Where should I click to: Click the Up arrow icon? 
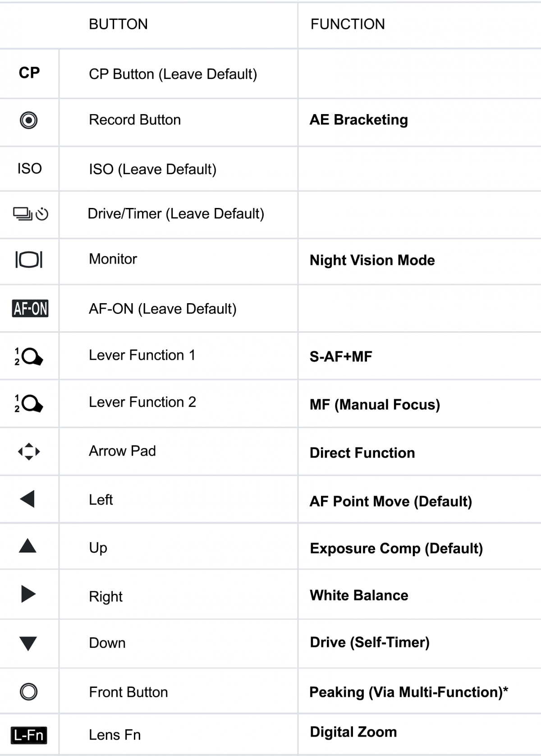[28, 546]
